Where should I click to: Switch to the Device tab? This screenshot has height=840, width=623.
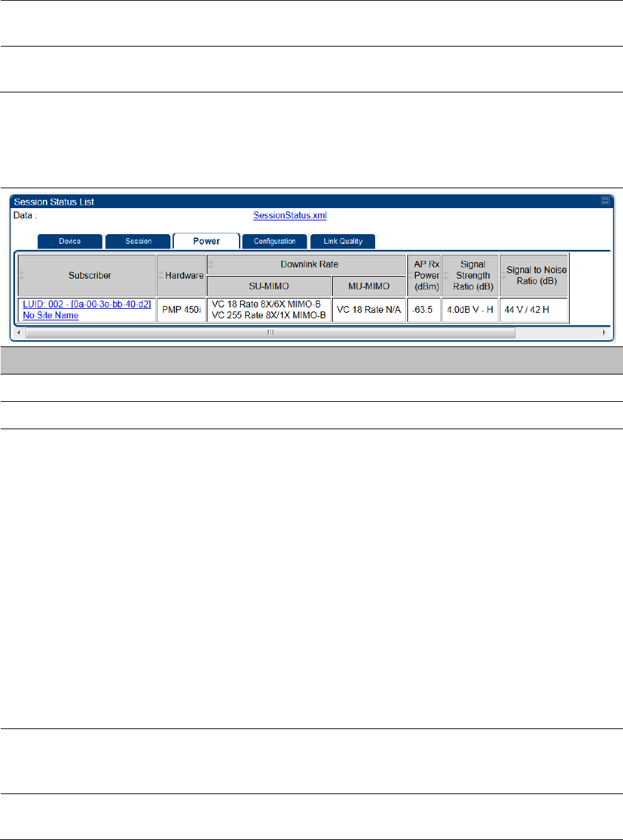[x=69, y=241]
